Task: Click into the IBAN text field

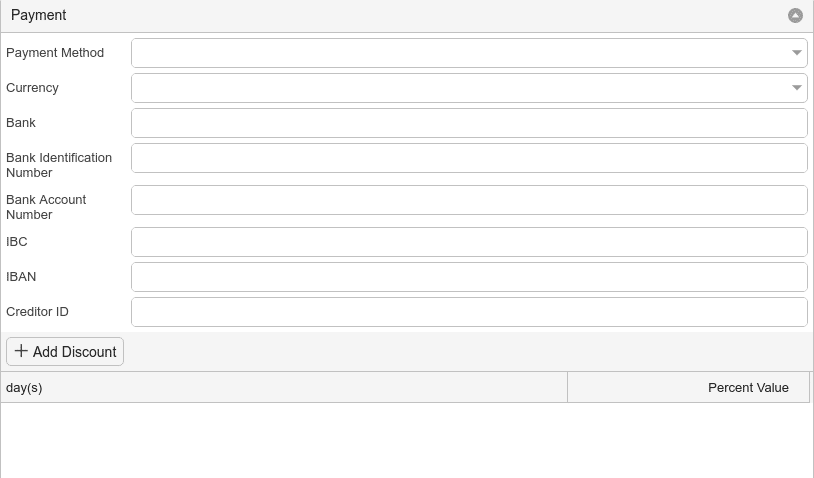Action: [x=469, y=277]
